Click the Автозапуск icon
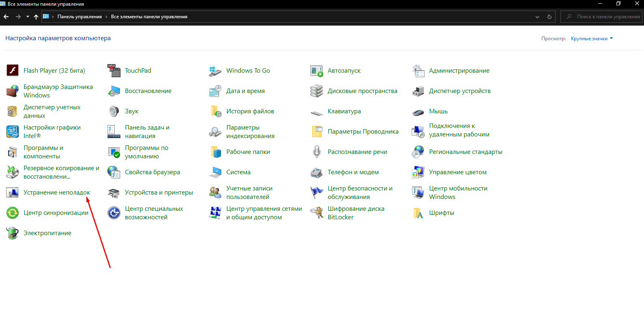The image size is (644, 320). pos(317,70)
